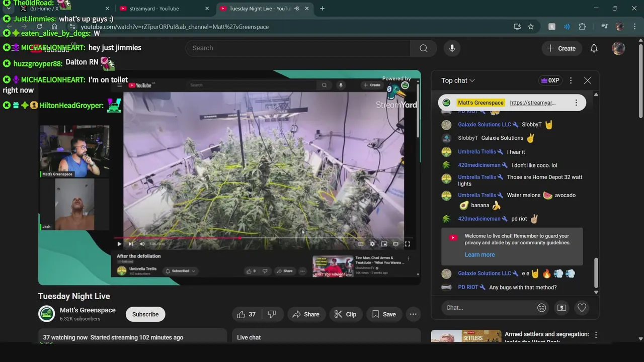
Task: Click PD RIOT author of bugs message
Action: (x=468, y=288)
